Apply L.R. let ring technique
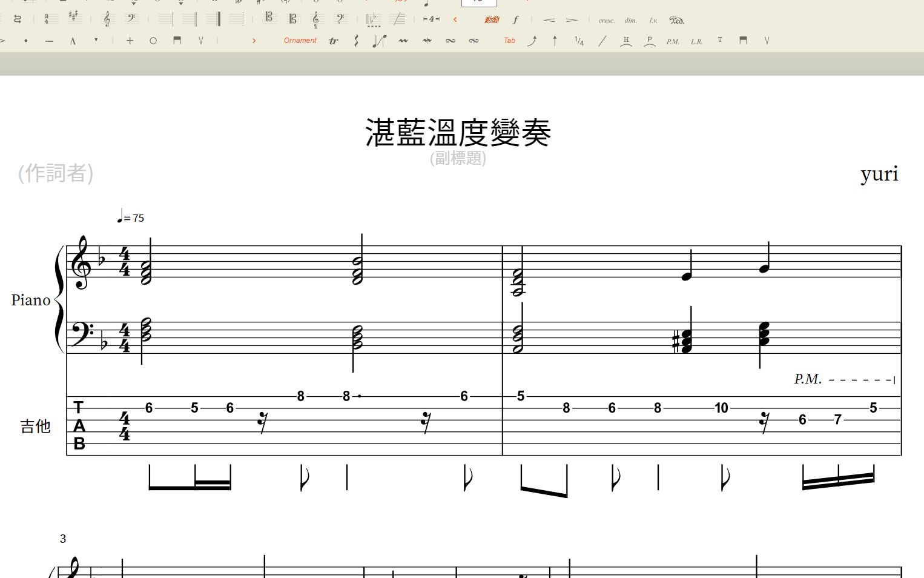Viewport: 924px width, 578px height. click(697, 42)
